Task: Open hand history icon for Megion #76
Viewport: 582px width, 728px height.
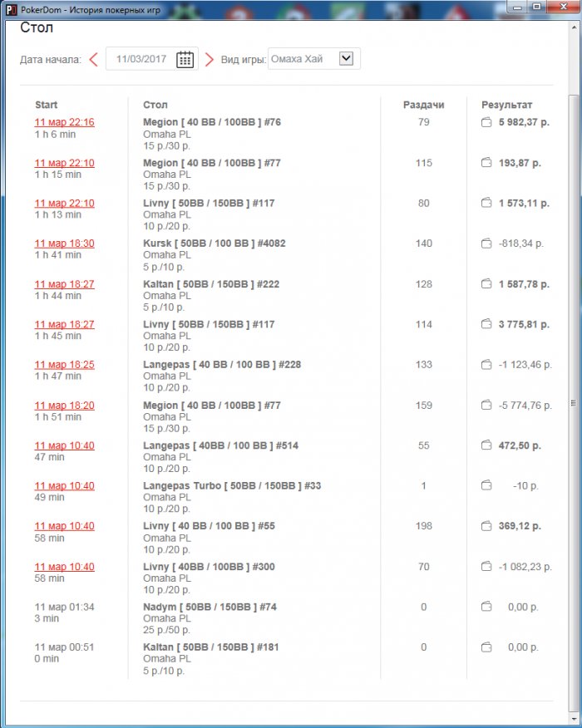Action: pyautogui.click(x=486, y=123)
